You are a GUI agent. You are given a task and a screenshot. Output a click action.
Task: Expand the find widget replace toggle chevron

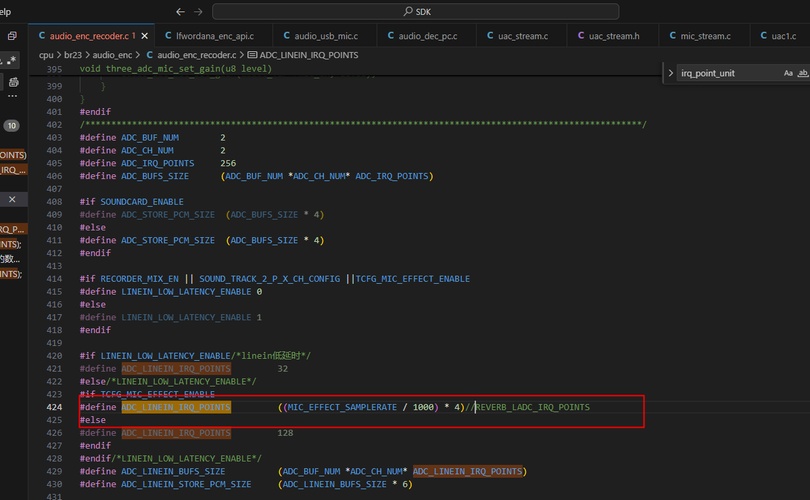coord(671,73)
